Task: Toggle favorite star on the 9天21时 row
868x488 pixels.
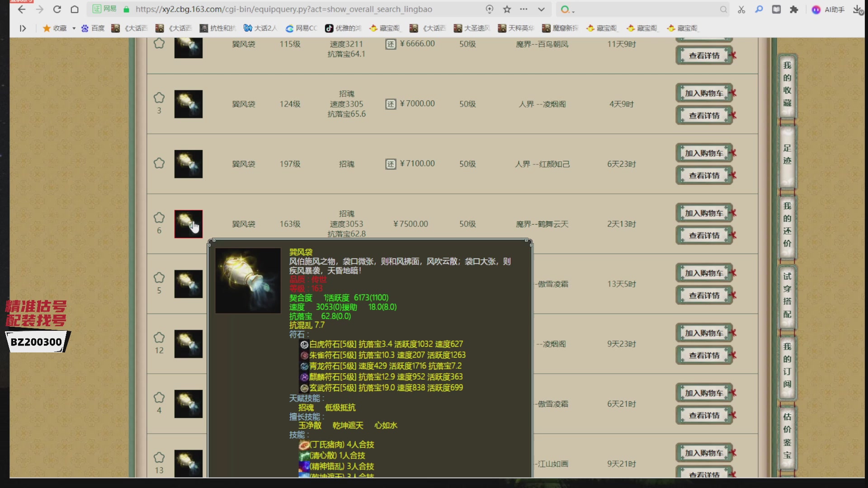Action: point(159,457)
